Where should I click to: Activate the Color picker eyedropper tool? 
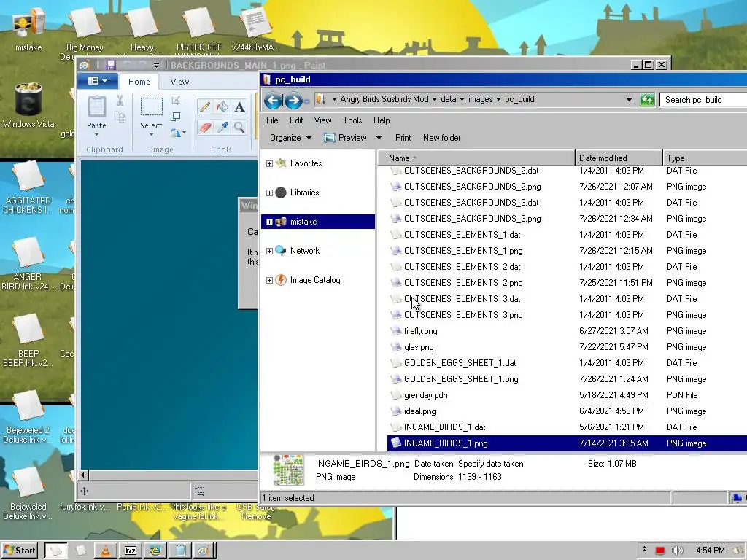click(x=222, y=127)
